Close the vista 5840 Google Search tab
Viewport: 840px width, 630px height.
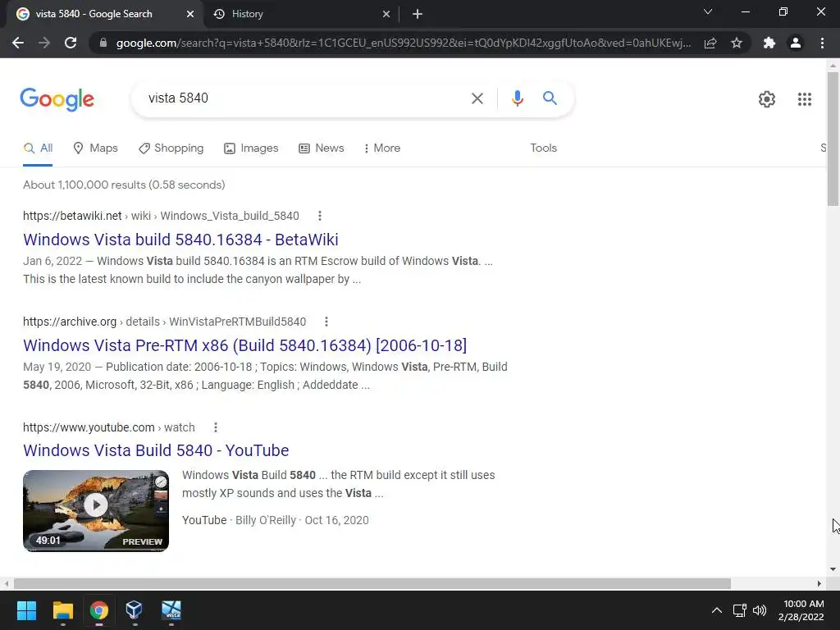click(190, 15)
